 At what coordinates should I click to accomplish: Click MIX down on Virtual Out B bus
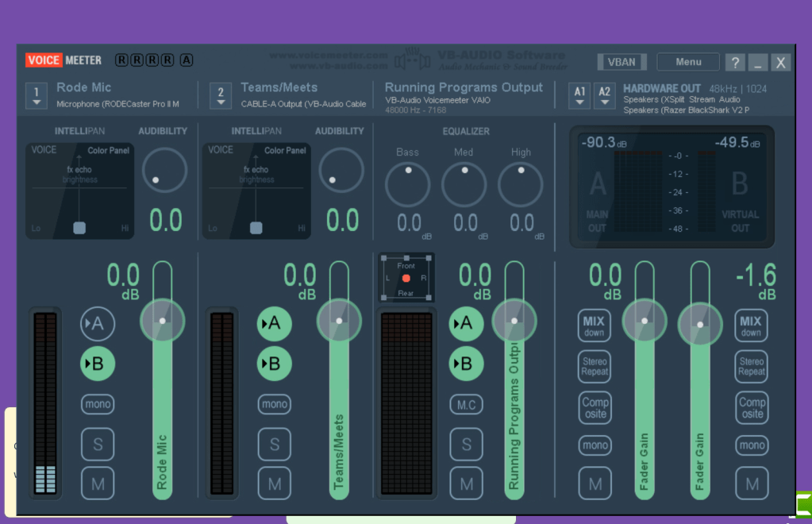(751, 326)
